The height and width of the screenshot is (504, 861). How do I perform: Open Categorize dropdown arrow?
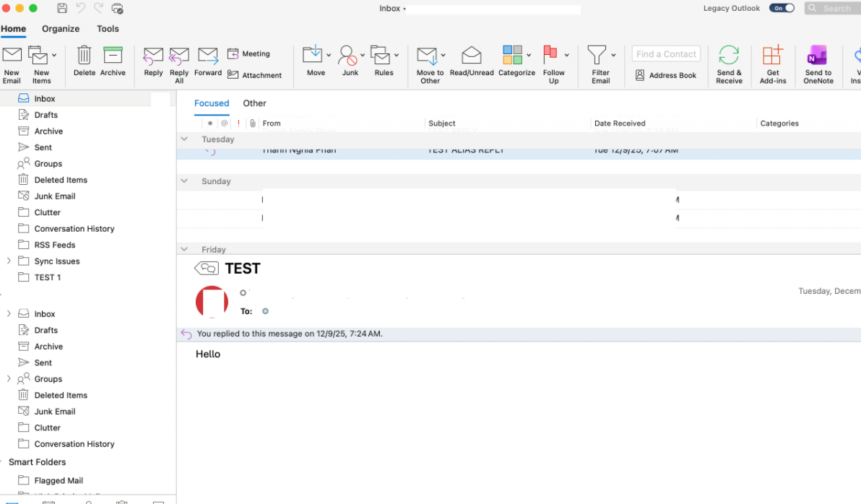(x=529, y=55)
